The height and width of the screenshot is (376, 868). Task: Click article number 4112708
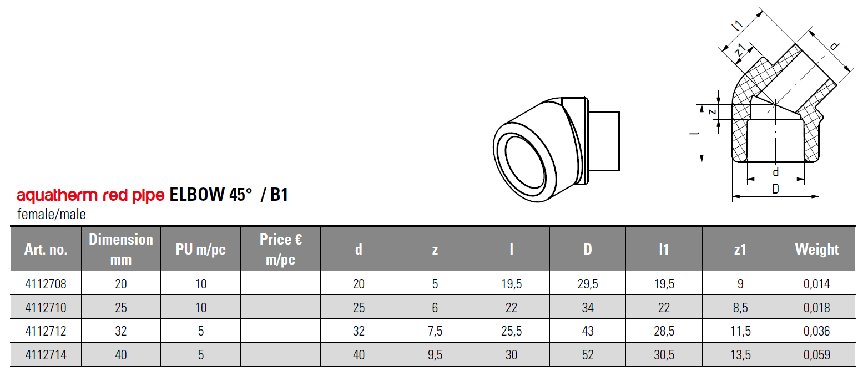(46, 284)
